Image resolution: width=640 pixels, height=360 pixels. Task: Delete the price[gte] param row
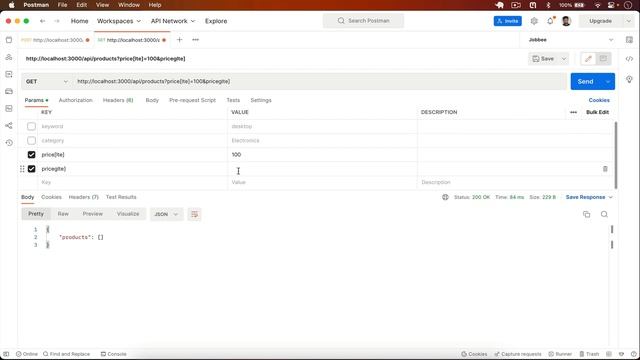click(605, 169)
